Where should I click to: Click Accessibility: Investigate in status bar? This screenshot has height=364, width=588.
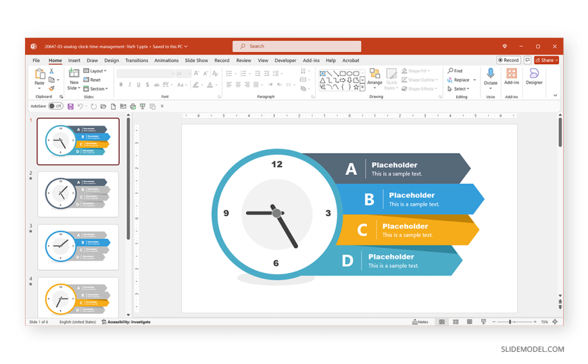click(126, 322)
